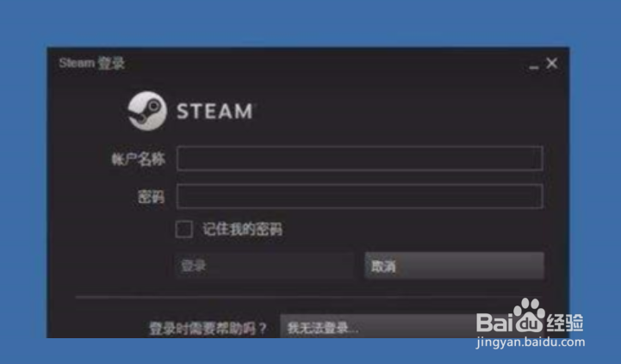621x364 pixels.
Task: Close the Steam 登录 window
Action: click(552, 63)
